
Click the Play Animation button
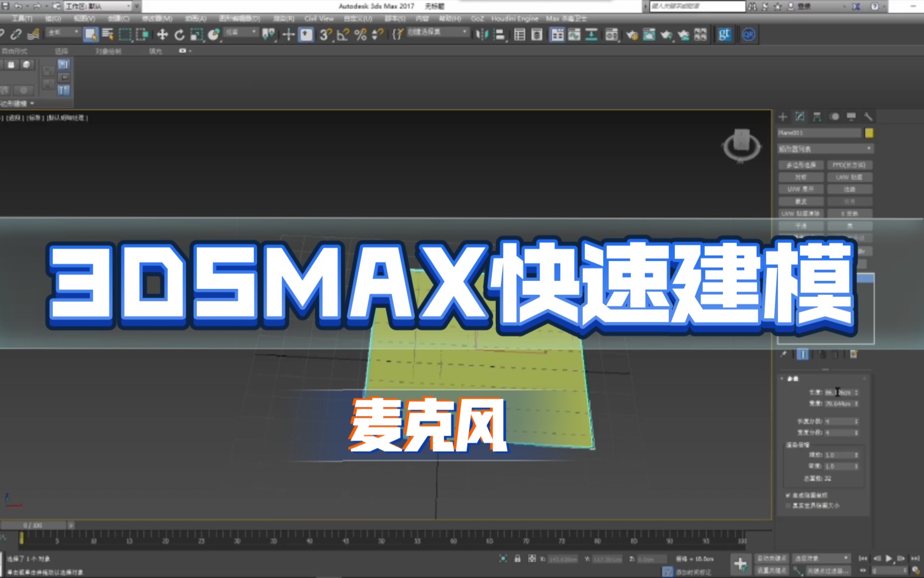tap(888, 558)
